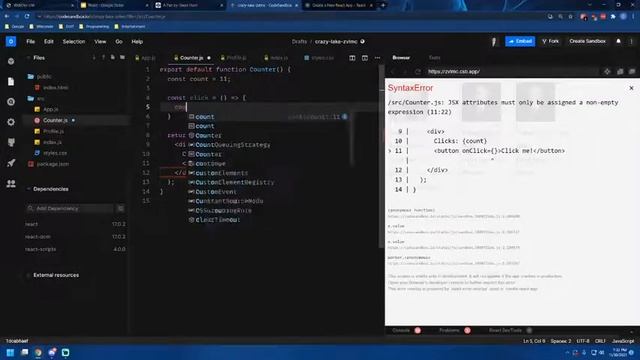Open the top-right vertical dots menu
The width and height of the screenshot is (640, 360).
631,41
